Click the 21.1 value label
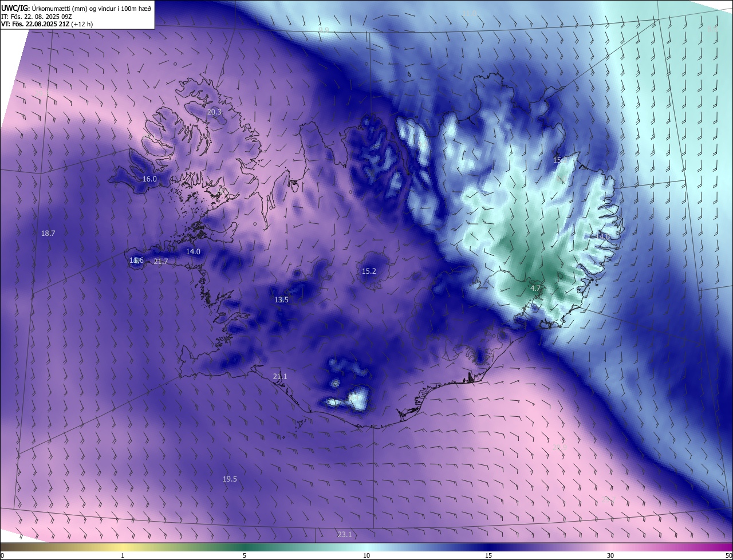Image resolution: width=733 pixels, height=560 pixels. point(280,377)
